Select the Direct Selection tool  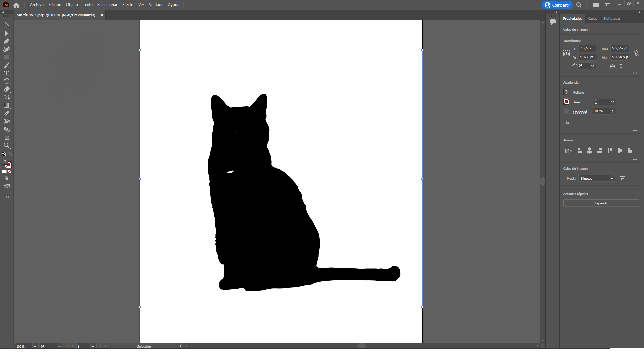[6, 33]
